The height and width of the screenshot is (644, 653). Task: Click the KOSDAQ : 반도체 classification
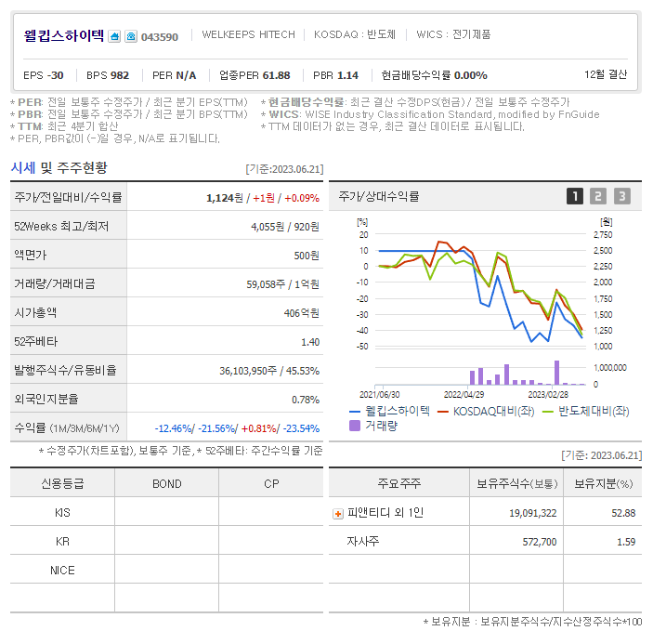355,34
